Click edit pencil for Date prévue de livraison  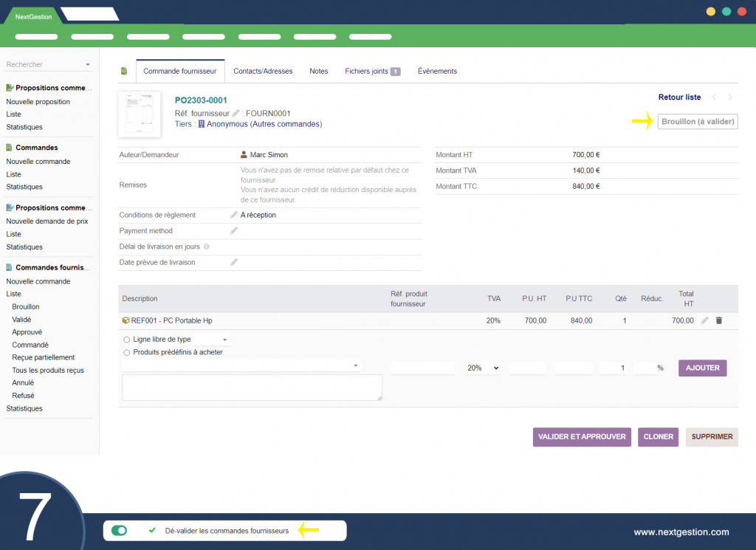[x=234, y=262]
